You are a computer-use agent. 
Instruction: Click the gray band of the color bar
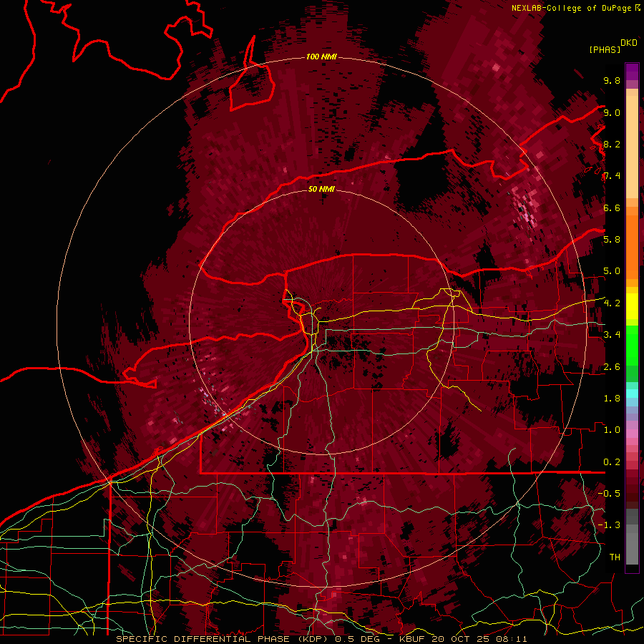point(632,536)
